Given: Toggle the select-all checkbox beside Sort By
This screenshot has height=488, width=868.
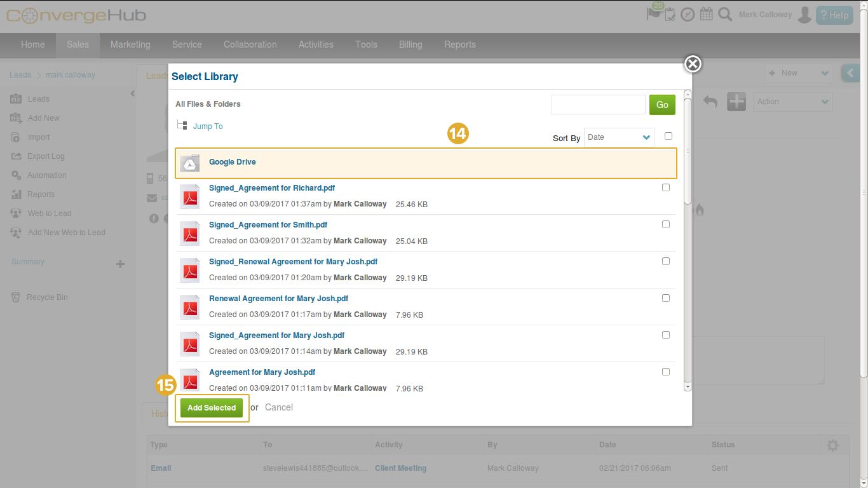Looking at the screenshot, I should pos(668,136).
